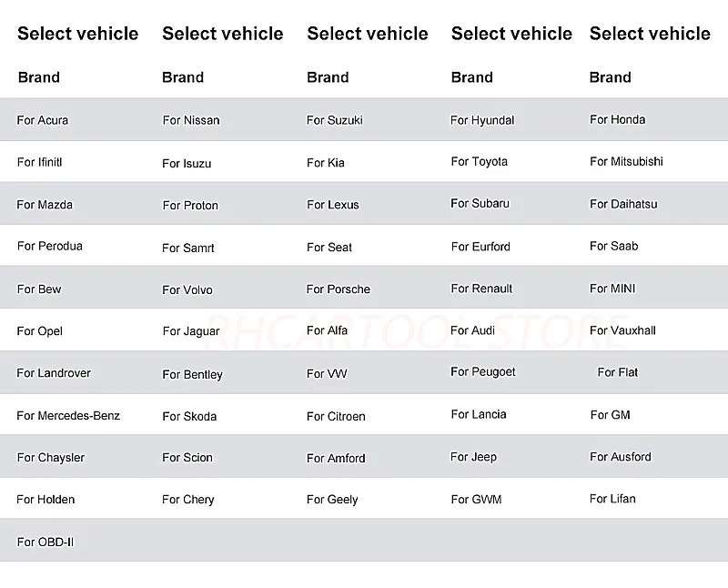
Task: Select For Mazda in the table
Action: 45,205
